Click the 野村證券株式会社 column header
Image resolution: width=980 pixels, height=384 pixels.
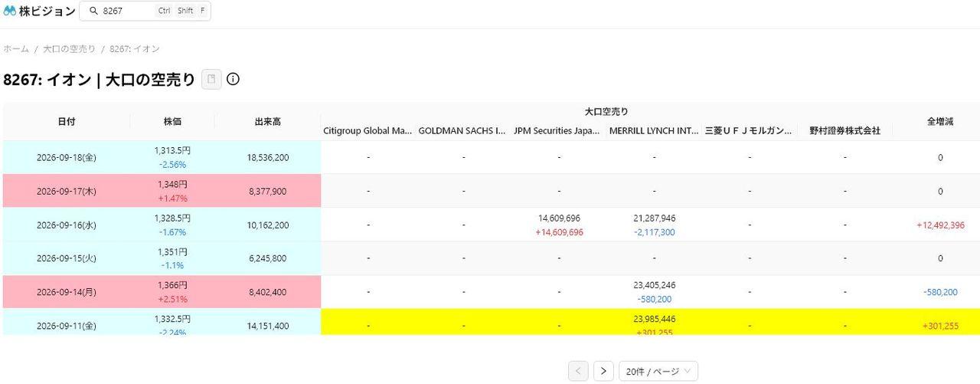click(x=844, y=131)
